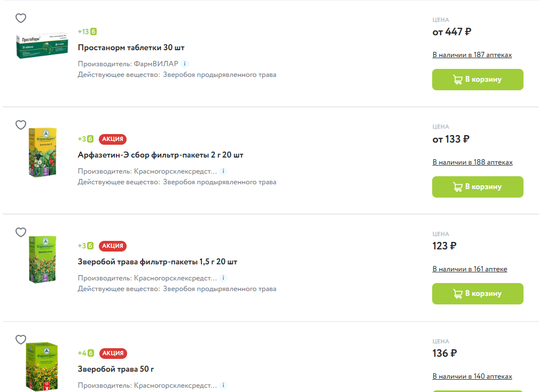
Task: Click info icon for Зверобой фильтр-пакеты manufacturer
Action: 223,278
